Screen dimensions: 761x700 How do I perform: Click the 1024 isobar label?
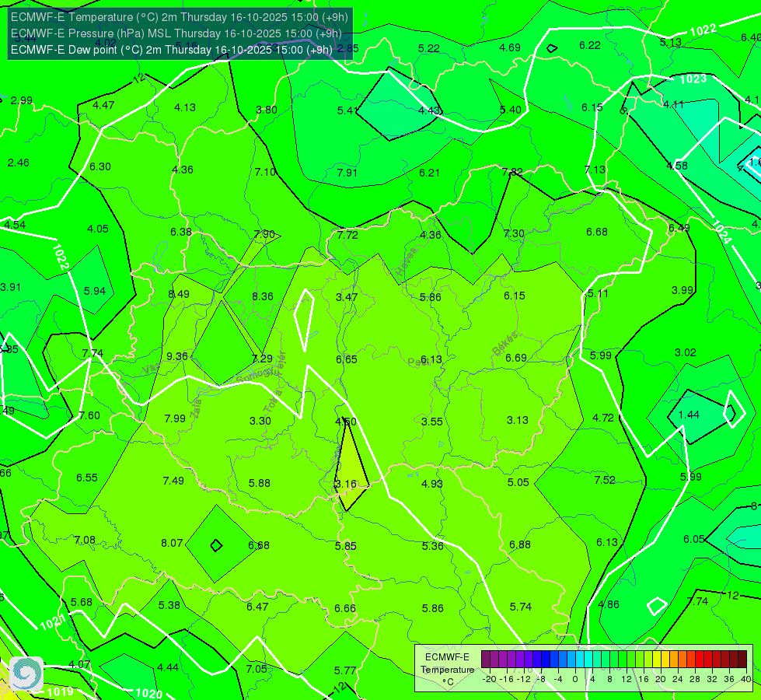pyautogui.click(x=721, y=232)
